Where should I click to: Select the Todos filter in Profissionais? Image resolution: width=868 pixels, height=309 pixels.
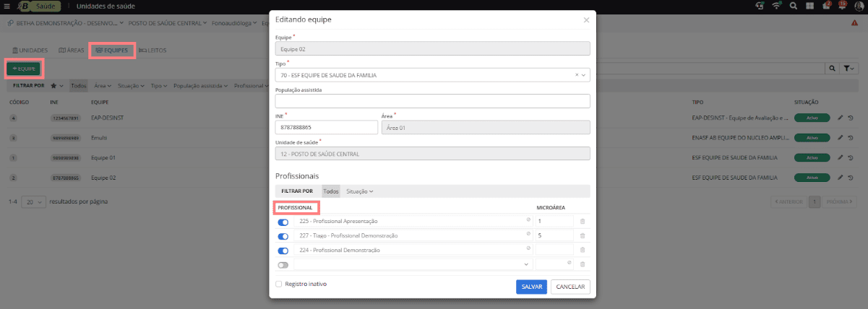point(331,191)
